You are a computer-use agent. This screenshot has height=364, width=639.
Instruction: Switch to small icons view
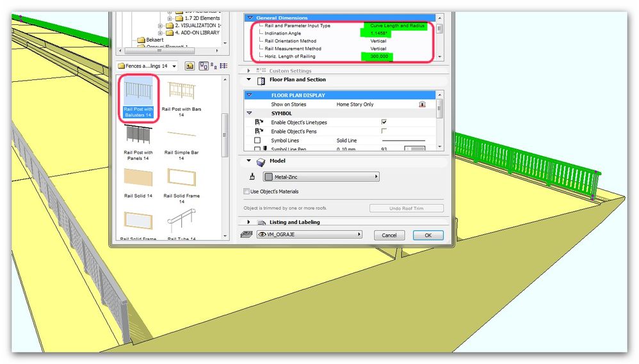coord(214,66)
